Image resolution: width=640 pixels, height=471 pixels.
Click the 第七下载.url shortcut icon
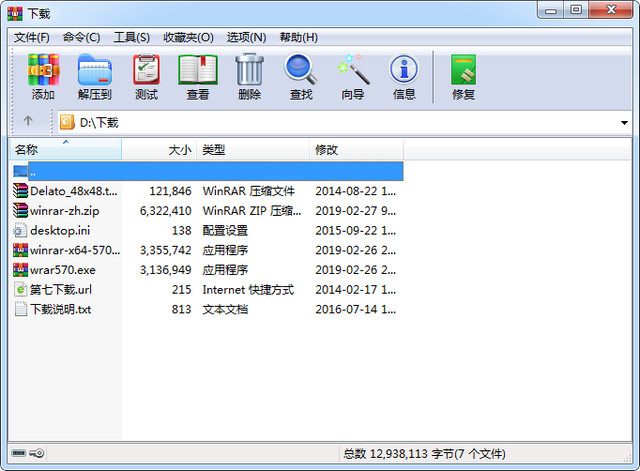point(20,289)
